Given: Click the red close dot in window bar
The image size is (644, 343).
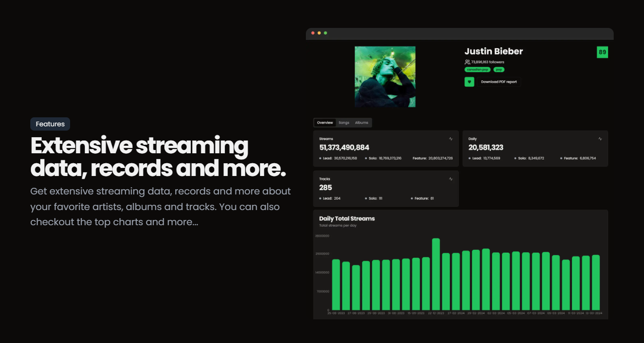Looking at the screenshot, I should point(313,33).
